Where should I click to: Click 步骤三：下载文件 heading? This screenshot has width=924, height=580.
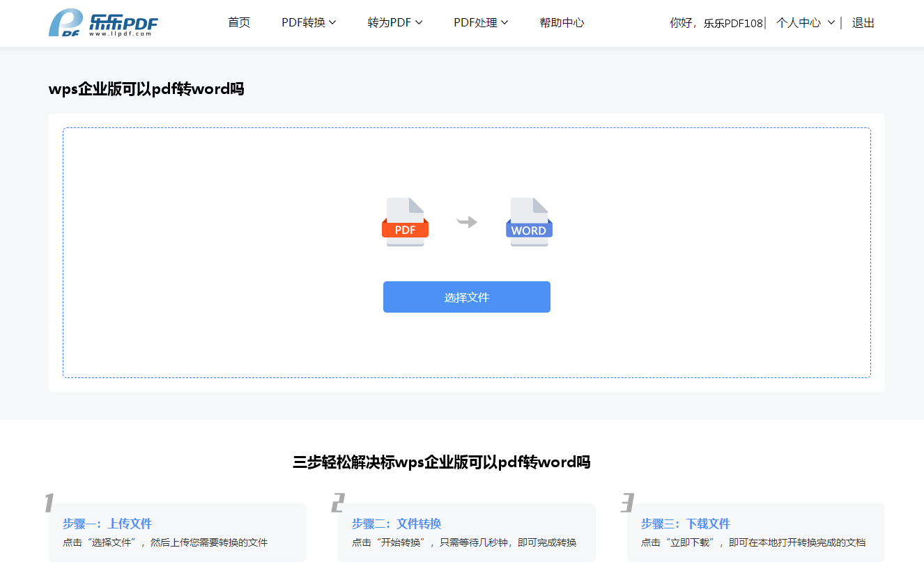coord(686,524)
